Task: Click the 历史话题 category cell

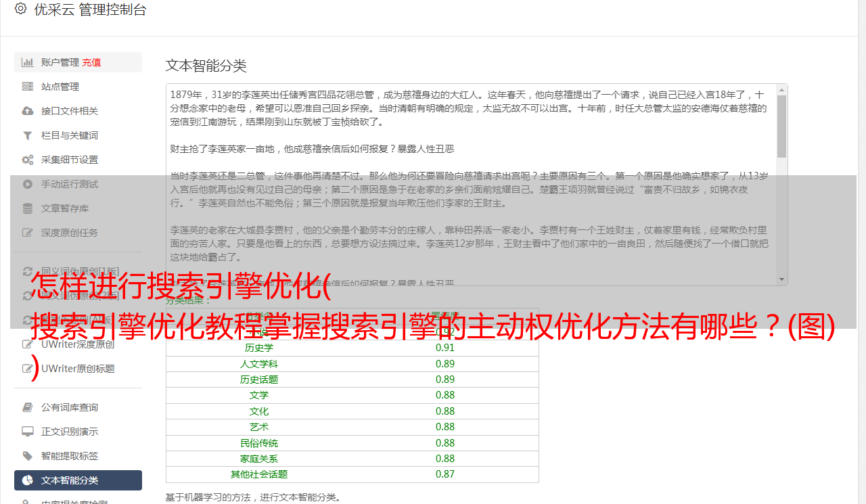Action: click(259, 380)
